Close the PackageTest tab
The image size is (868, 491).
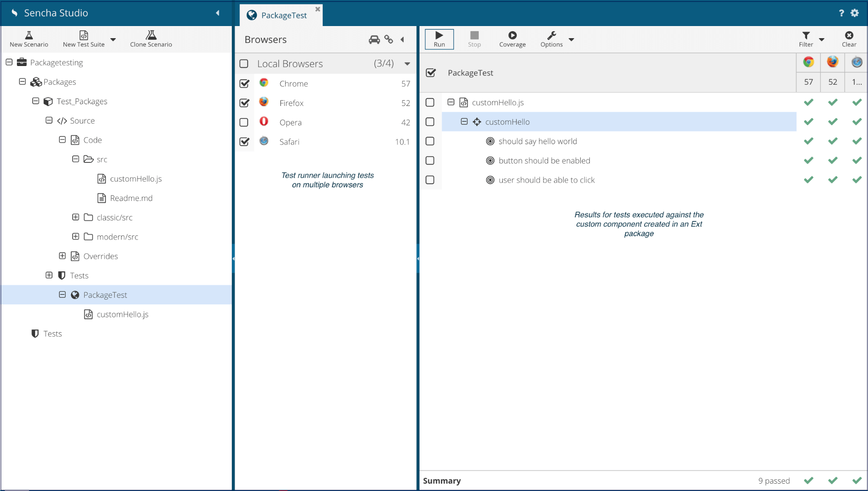(x=317, y=9)
